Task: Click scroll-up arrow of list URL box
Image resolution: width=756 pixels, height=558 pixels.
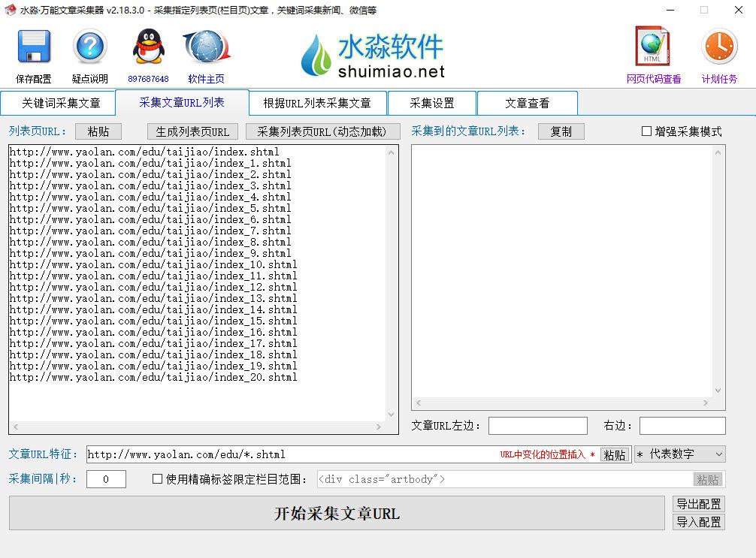Action: pos(391,152)
